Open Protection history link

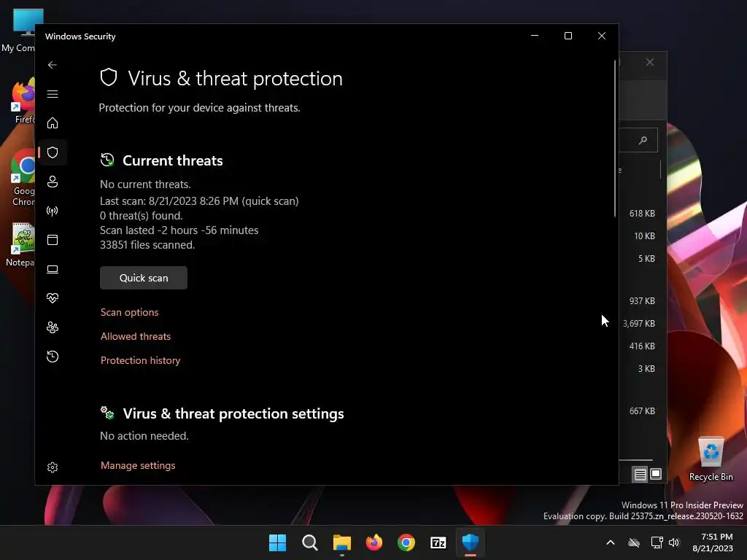click(141, 360)
